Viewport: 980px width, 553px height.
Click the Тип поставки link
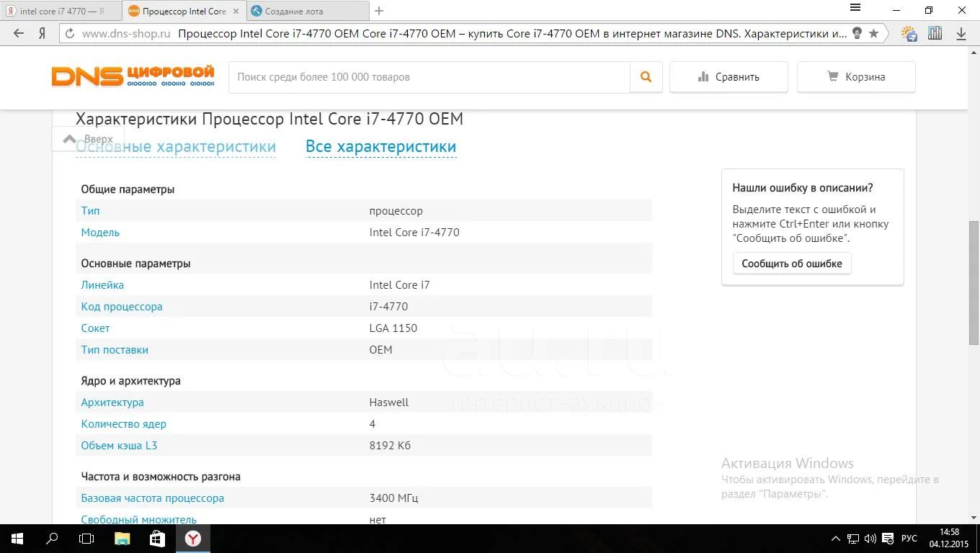pyautogui.click(x=115, y=350)
